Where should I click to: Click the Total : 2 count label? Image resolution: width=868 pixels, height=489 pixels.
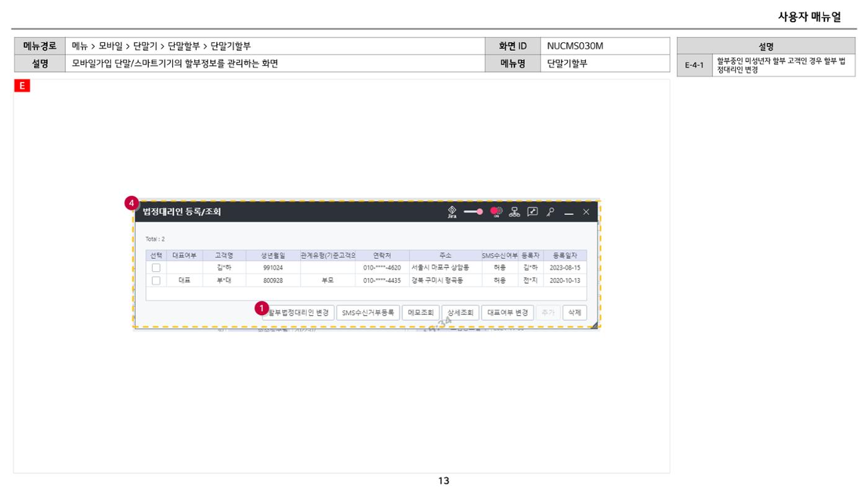pyautogui.click(x=155, y=239)
